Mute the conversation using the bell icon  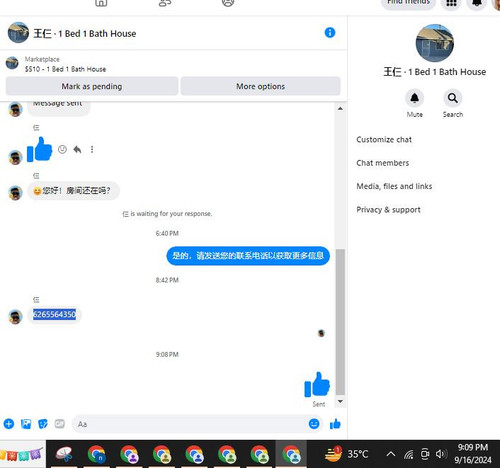click(414, 98)
